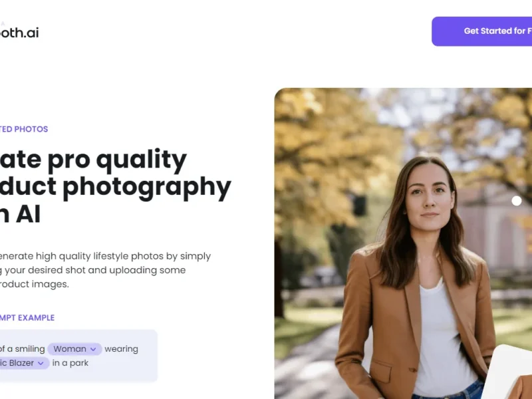
Task: Click the chevron arrow beside Blazer
Action: [x=41, y=363]
